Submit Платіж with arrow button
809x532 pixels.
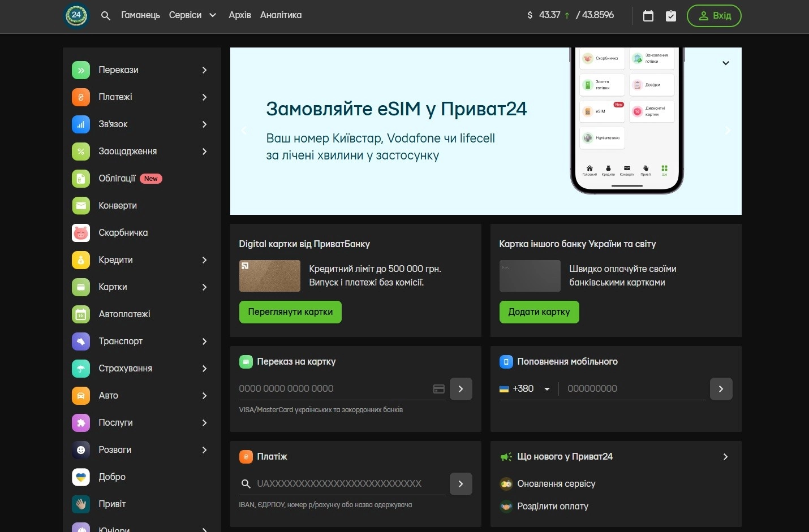click(x=461, y=484)
